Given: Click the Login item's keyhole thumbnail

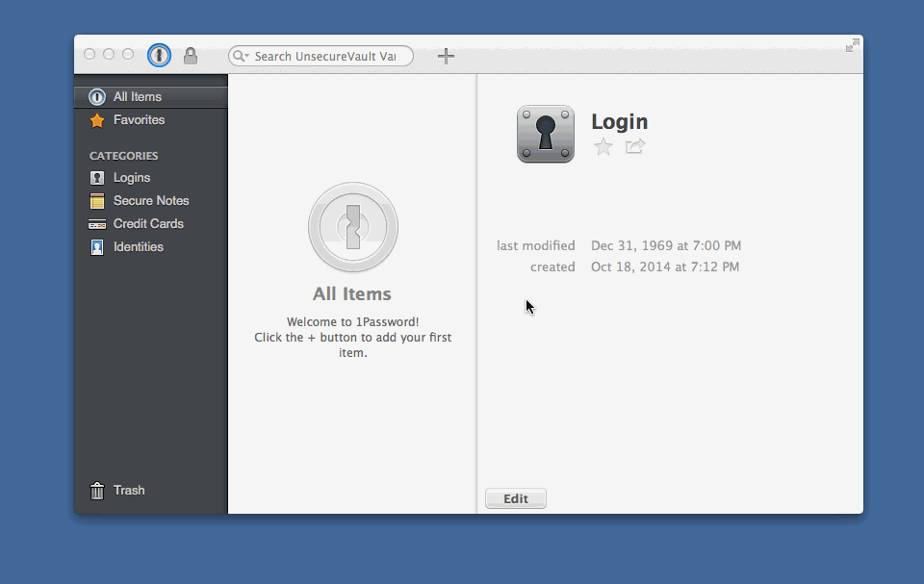Looking at the screenshot, I should coord(546,134).
